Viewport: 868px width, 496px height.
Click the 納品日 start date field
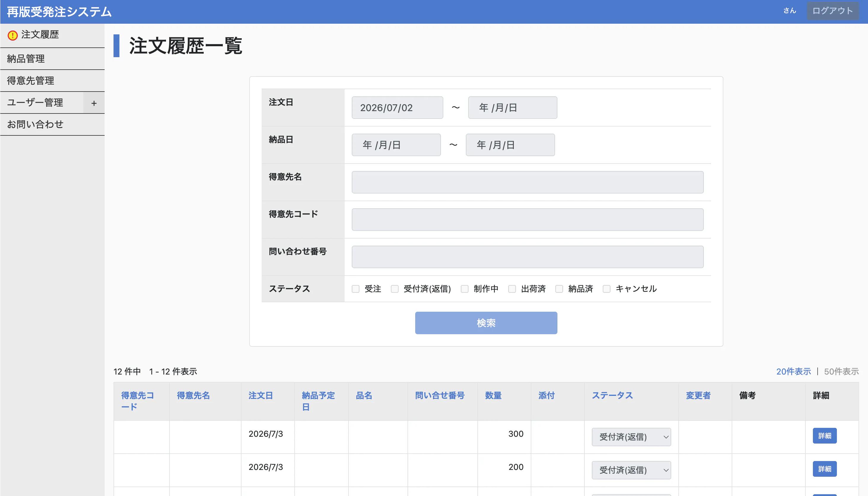[x=396, y=145]
